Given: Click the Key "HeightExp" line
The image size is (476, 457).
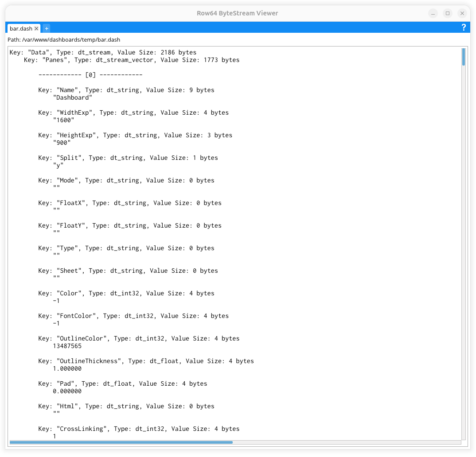Looking at the screenshot, I should coord(135,135).
